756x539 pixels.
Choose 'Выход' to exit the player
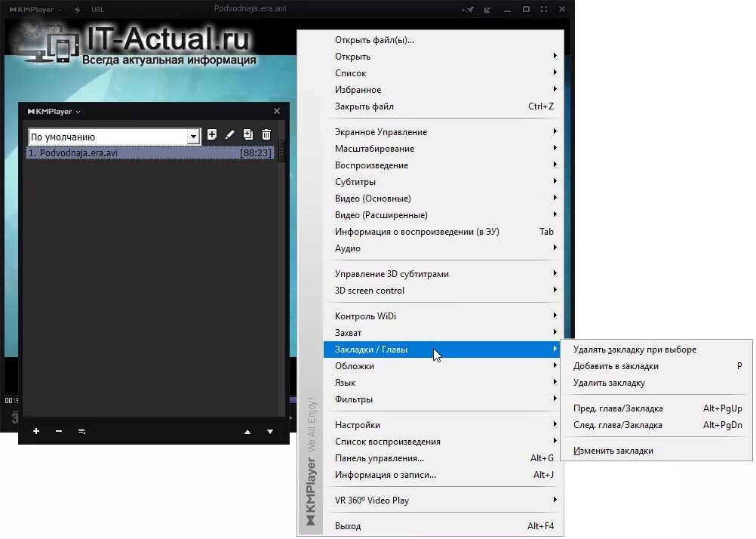(441, 526)
